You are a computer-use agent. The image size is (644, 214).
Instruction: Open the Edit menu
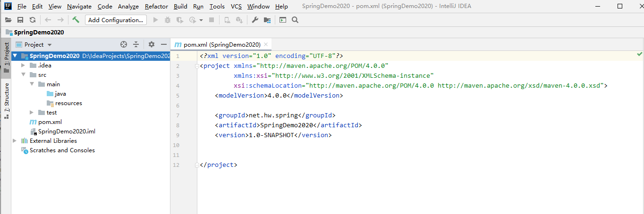click(x=37, y=7)
